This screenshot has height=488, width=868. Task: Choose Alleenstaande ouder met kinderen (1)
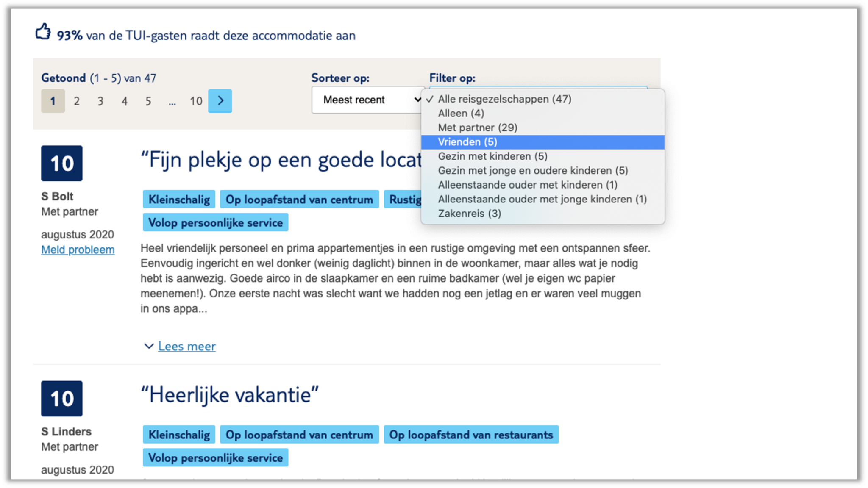coord(527,185)
